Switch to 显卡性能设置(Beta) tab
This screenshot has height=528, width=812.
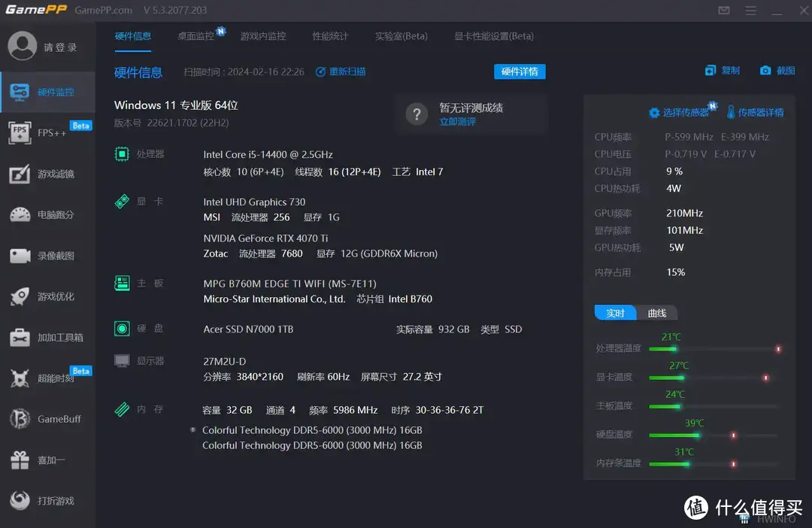(x=494, y=36)
